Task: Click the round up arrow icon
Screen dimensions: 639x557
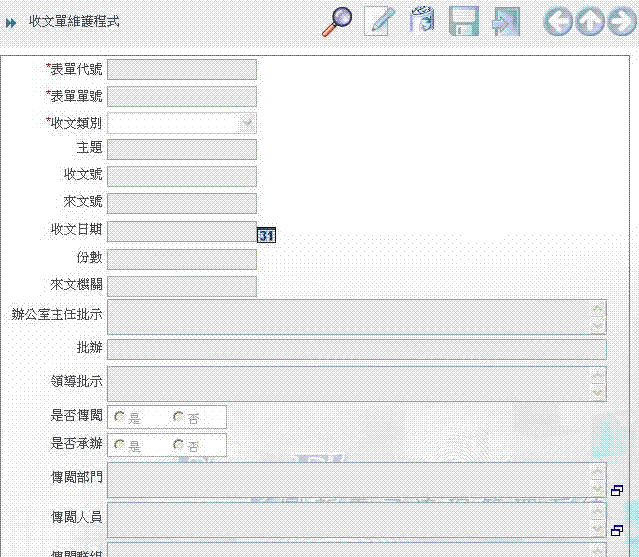Action: [590, 21]
